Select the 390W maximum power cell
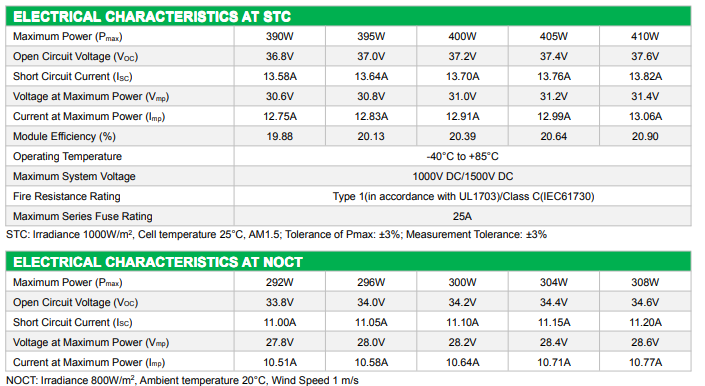Viewport: 705px width, 386px height. (x=279, y=36)
